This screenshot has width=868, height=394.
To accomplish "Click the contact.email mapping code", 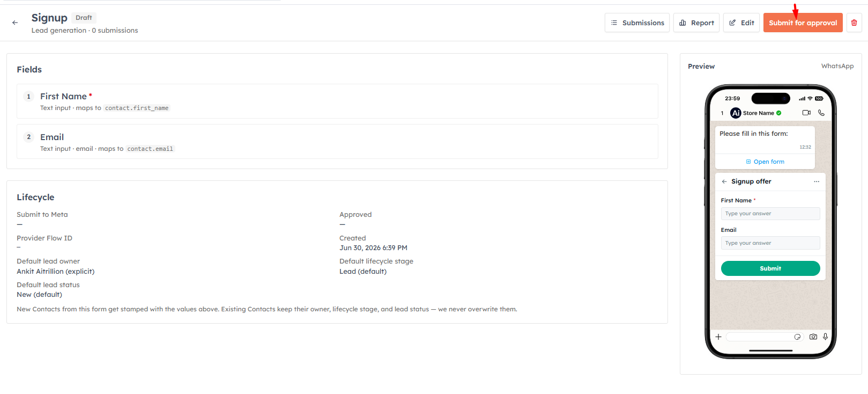I will point(150,149).
